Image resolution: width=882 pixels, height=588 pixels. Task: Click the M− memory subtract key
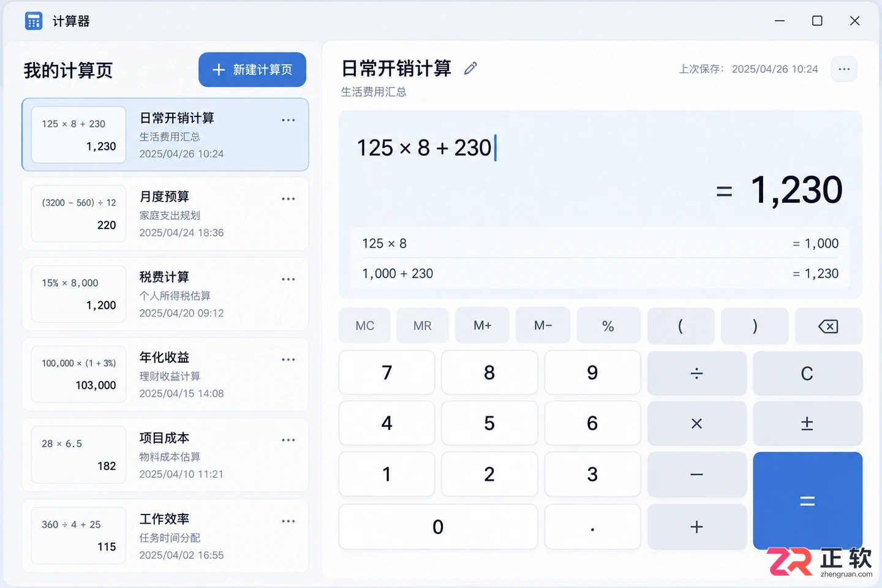[x=543, y=326]
